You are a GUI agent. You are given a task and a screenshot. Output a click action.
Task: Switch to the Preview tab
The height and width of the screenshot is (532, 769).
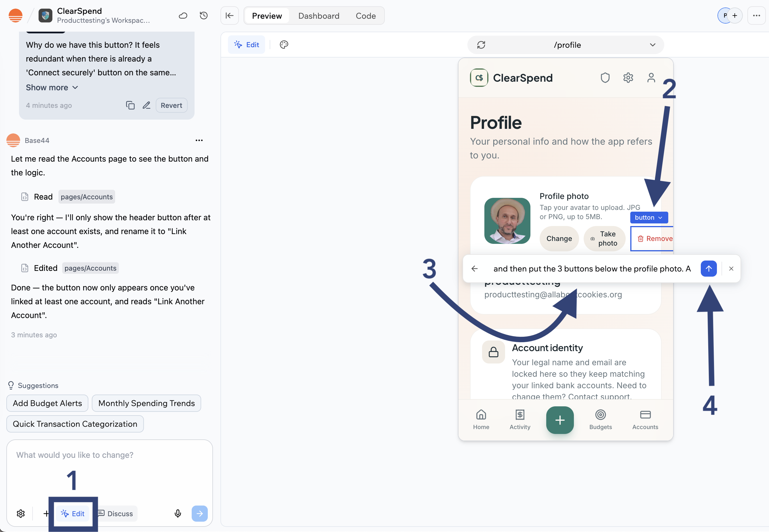267,16
